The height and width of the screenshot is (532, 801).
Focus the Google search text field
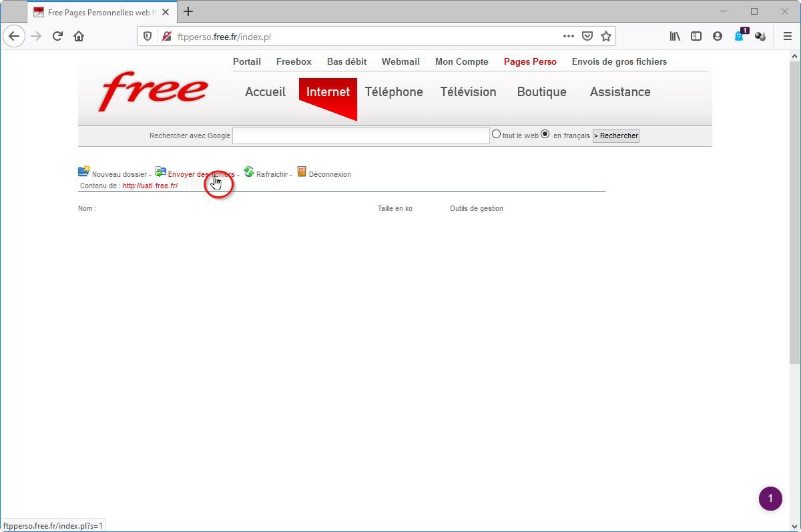coord(361,136)
